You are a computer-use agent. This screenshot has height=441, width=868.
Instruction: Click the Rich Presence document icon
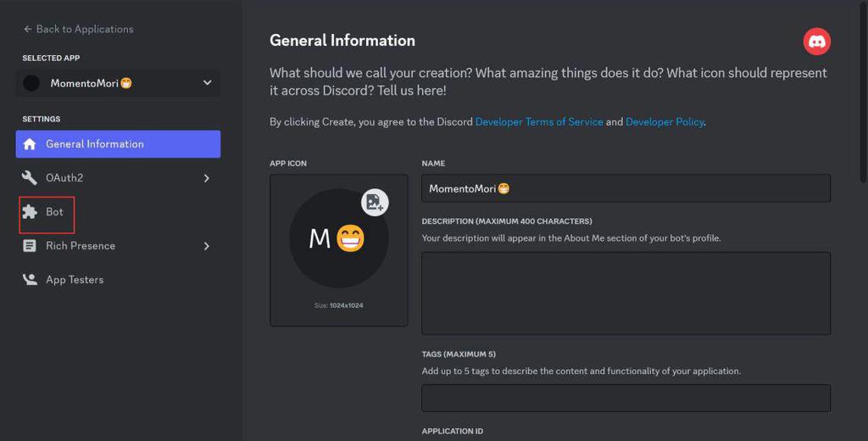(x=30, y=246)
